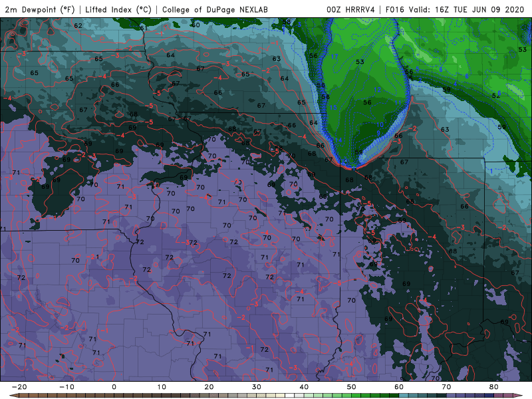The height and width of the screenshot is (399, 532).
Task: Click the blue lifted index value 14
Action: pos(338,140)
